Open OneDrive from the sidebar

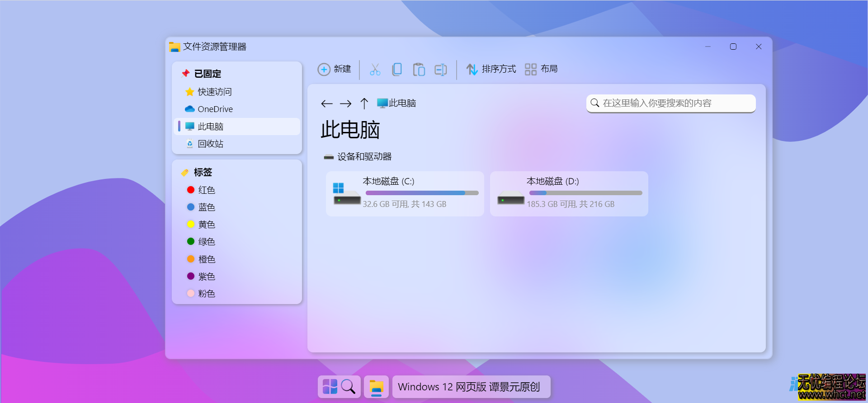click(x=215, y=109)
